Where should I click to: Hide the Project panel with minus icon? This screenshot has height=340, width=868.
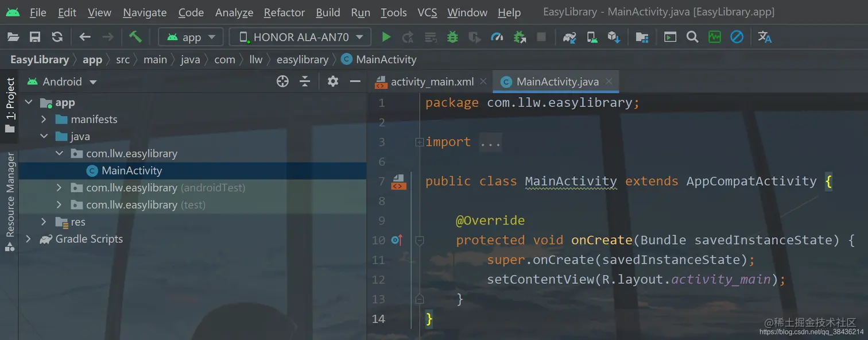pos(355,82)
